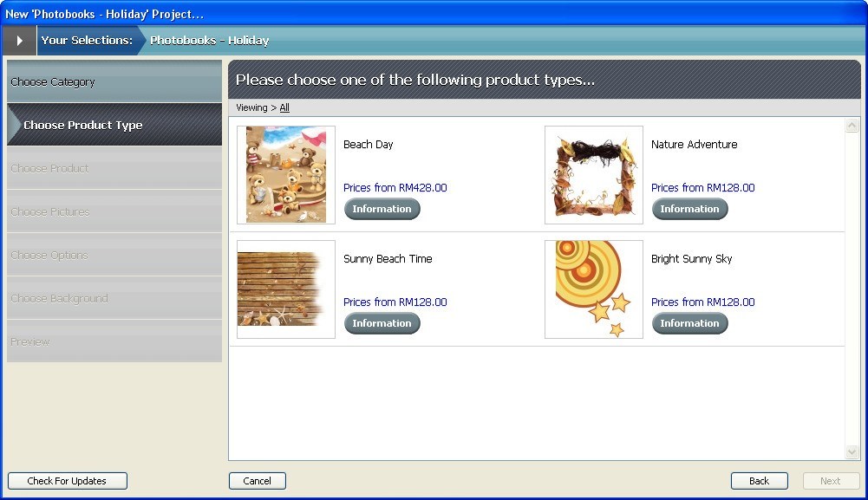Image resolution: width=868 pixels, height=500 pixels.
Task: Click the All viewing filter link
Action: 284,107
